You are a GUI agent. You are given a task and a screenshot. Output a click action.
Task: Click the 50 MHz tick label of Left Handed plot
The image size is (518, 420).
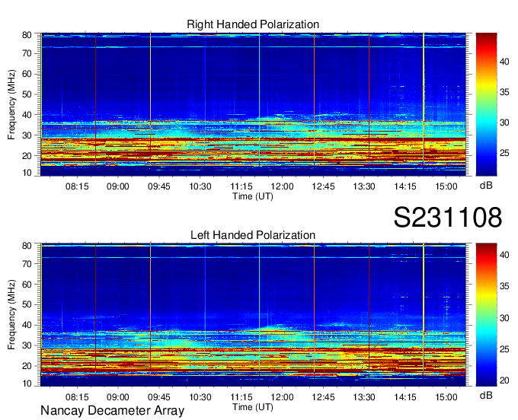27,304
